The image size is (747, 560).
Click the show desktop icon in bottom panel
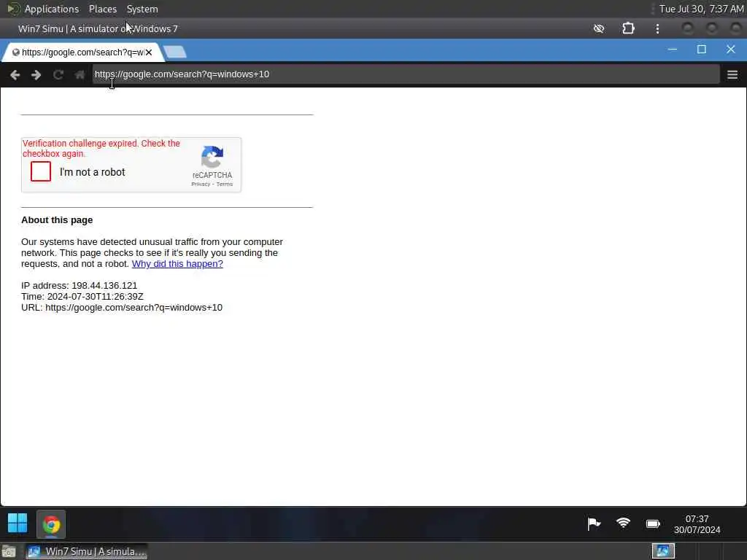point(9,552)
